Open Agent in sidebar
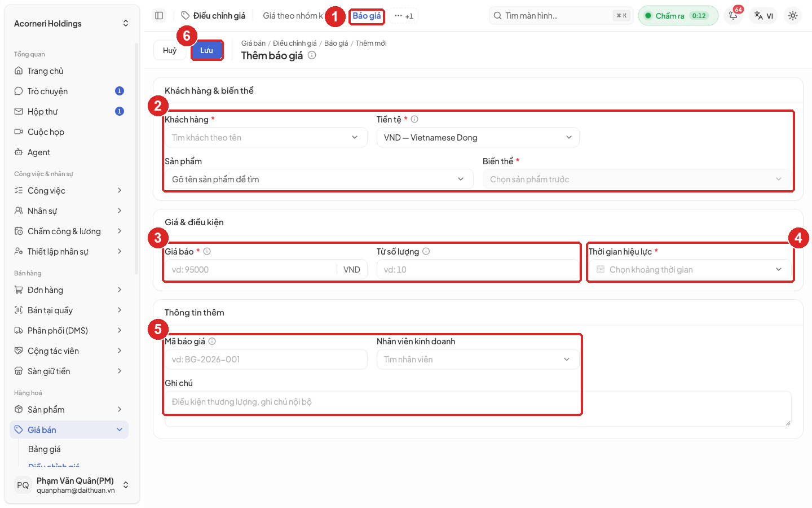The width and height of the screenshot is (812, 508). pos(69,152)
